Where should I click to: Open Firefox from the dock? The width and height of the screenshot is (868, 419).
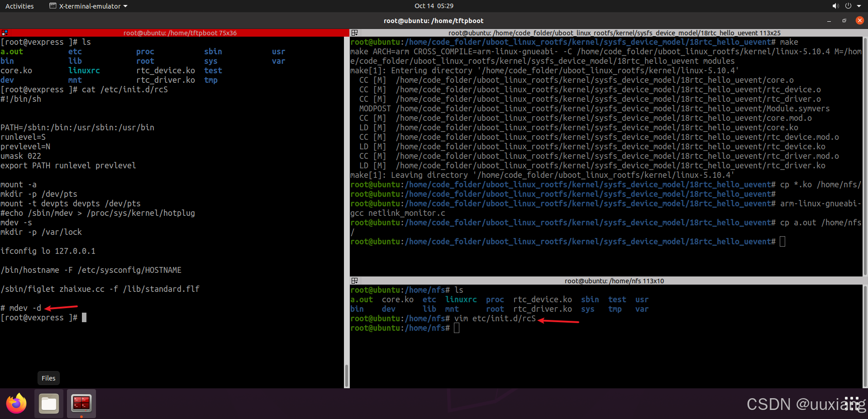tap(17, 404)
